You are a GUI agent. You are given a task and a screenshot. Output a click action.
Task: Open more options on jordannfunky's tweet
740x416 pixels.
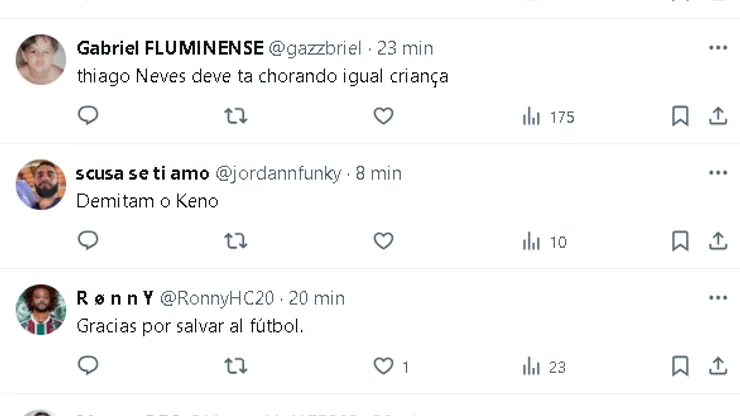(x=718, y=173)
